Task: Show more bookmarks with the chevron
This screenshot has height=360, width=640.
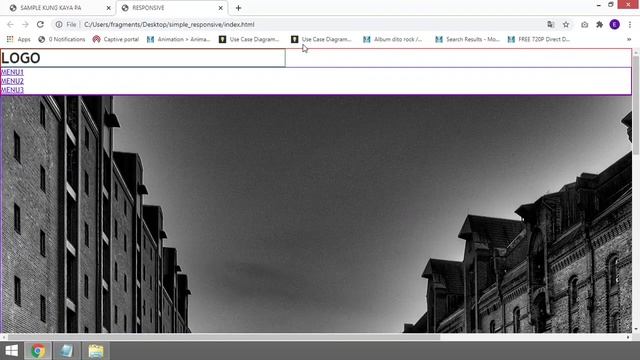Action: click(x=629, y=39)
